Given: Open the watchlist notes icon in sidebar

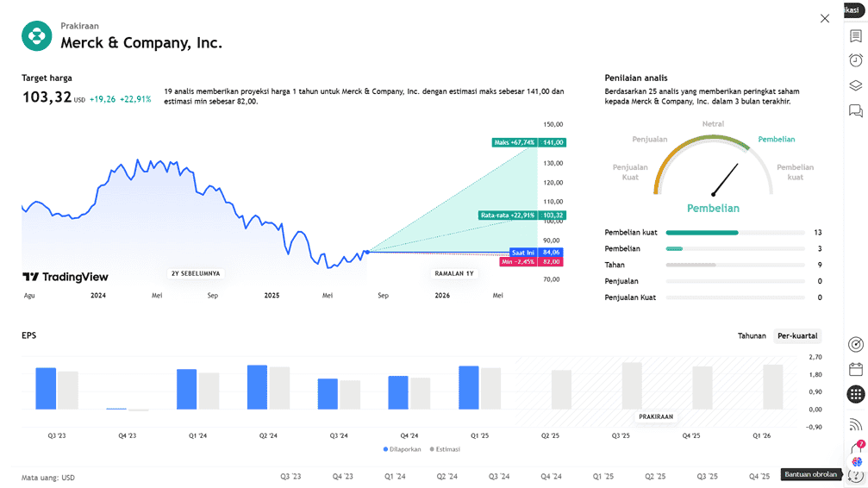Looking at the screenshot, I should click(x=856, y=36).
